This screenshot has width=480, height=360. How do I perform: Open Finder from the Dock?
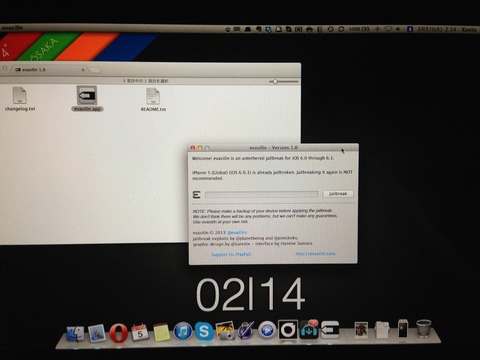[75, 333]
